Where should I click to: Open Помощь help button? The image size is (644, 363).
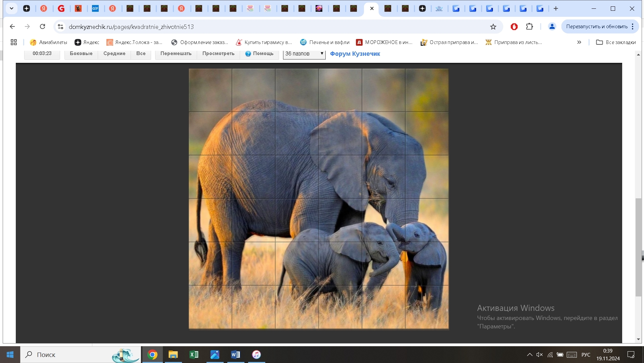(259, 54)
